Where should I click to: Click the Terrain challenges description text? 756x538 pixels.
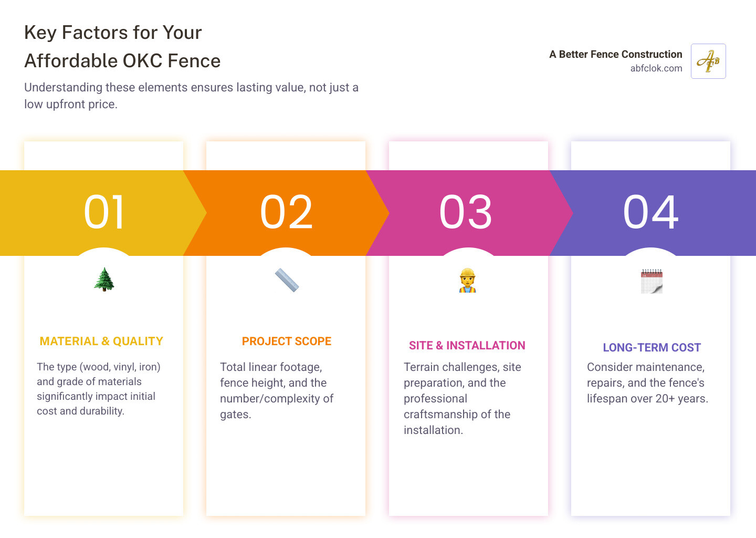coord(462,398)
